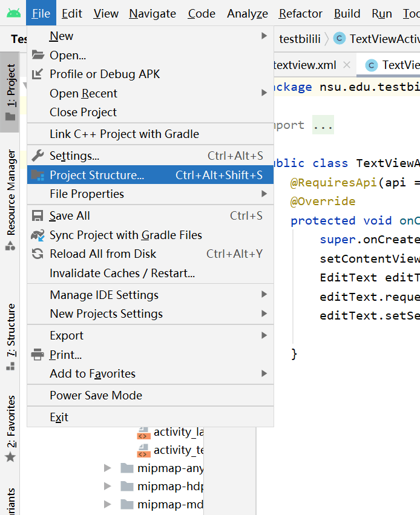
Task: Close the File menu via its title
Action: click(41, 13)
